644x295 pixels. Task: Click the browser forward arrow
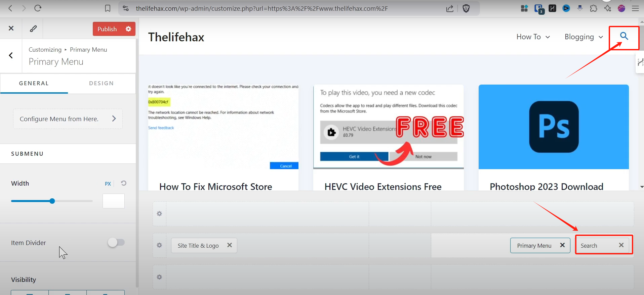(x=24, y=8)
